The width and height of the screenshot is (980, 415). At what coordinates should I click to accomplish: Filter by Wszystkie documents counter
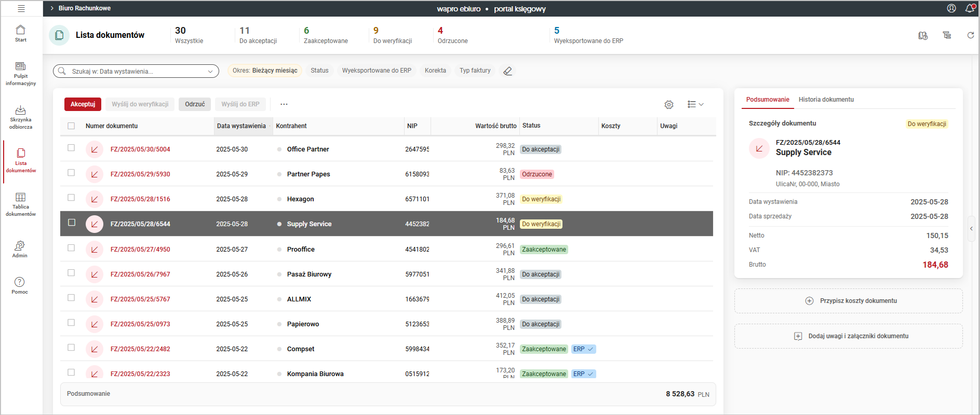pos(189,35)
